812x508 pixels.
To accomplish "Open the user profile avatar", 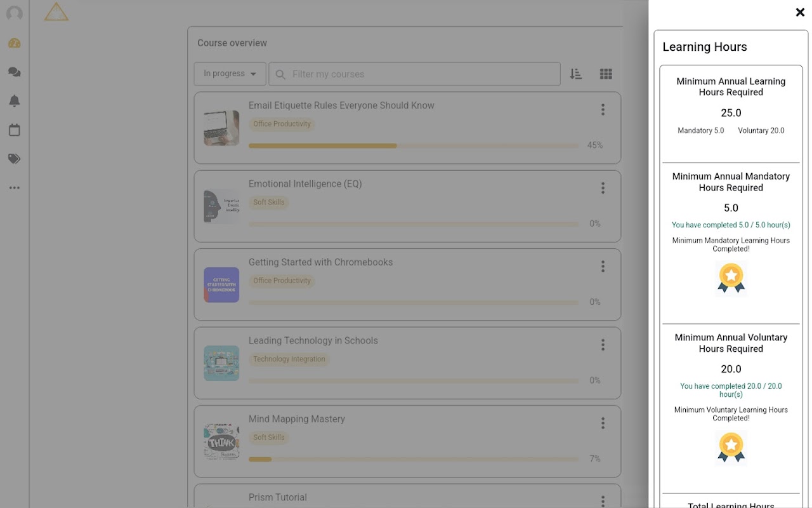I will [x=14, y=13].
